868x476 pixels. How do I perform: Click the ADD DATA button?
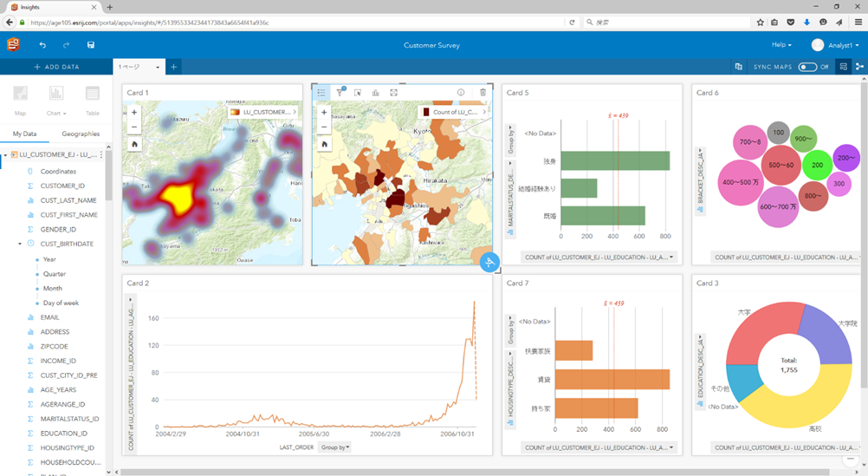pos(56,67)
